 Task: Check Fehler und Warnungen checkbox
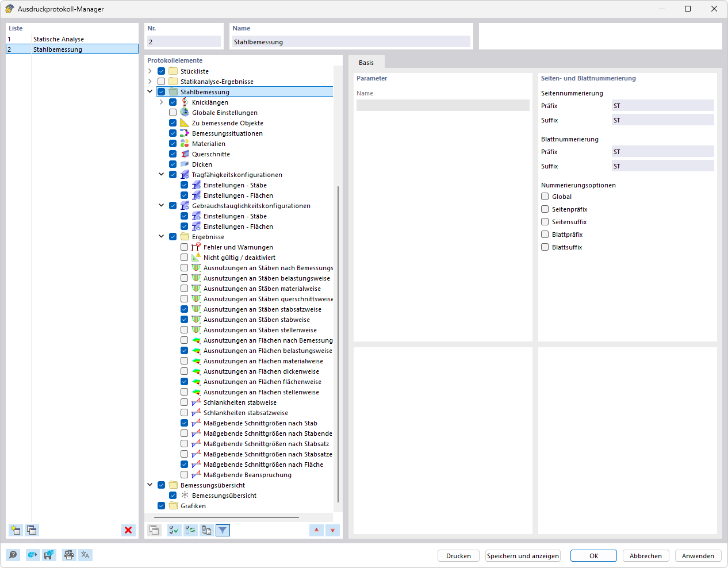185,247
